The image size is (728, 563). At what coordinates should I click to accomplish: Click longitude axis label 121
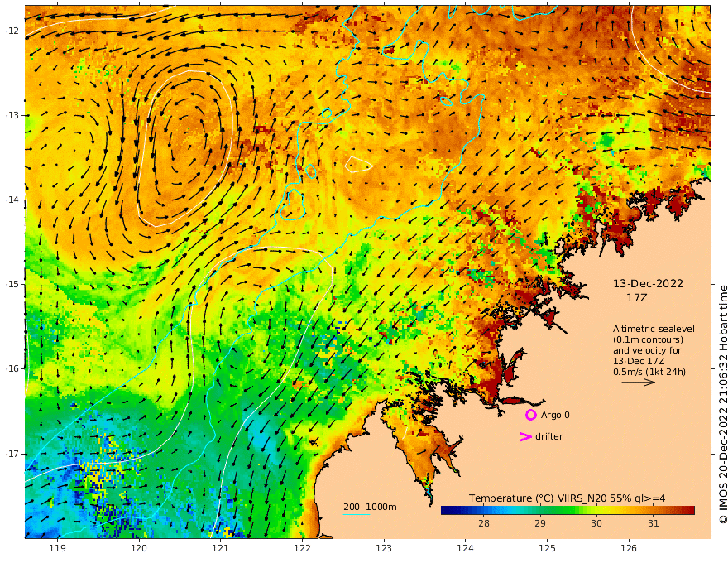click(221, 548)
